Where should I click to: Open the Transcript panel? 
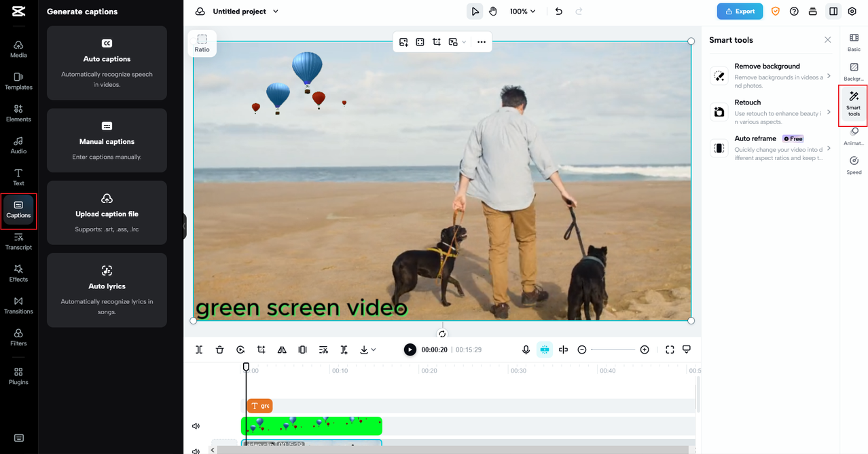click(18, 241)
